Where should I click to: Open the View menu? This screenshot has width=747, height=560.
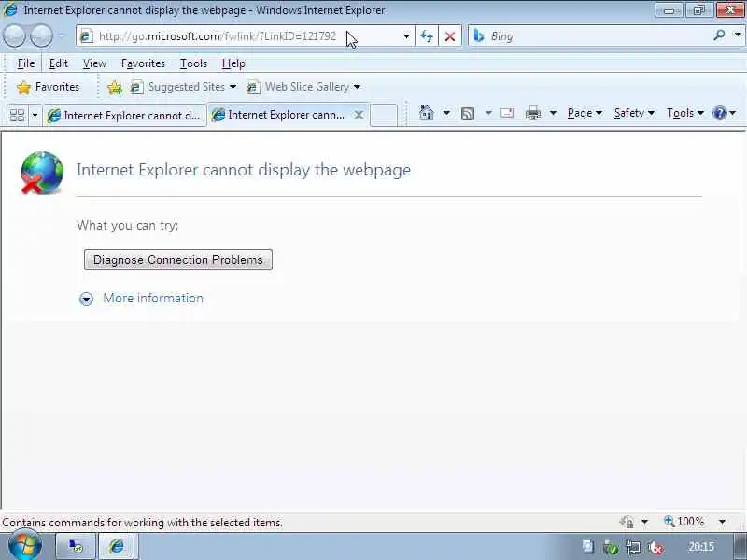[x=94, y=63]
